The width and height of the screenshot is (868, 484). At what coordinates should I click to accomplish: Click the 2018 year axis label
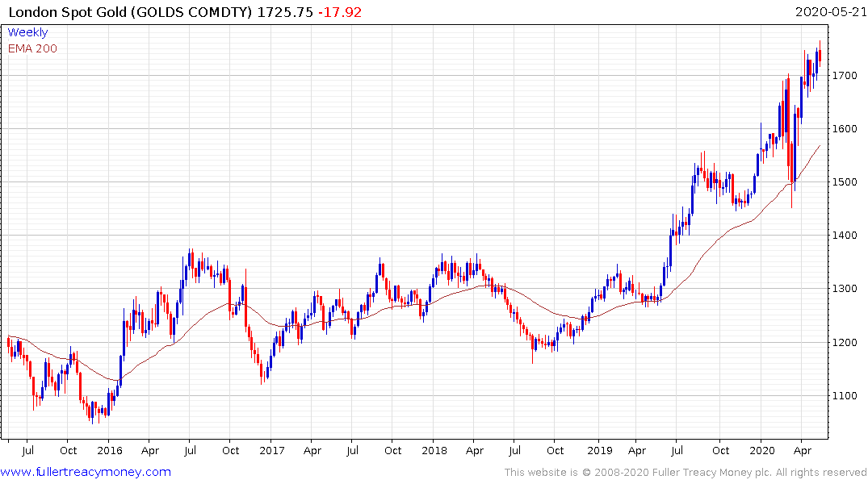(434, 450)
